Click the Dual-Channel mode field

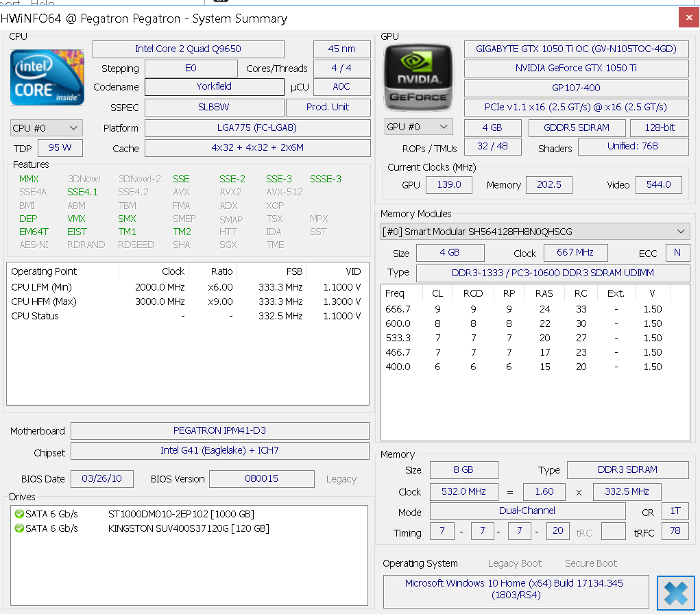(x=527, y=511)
